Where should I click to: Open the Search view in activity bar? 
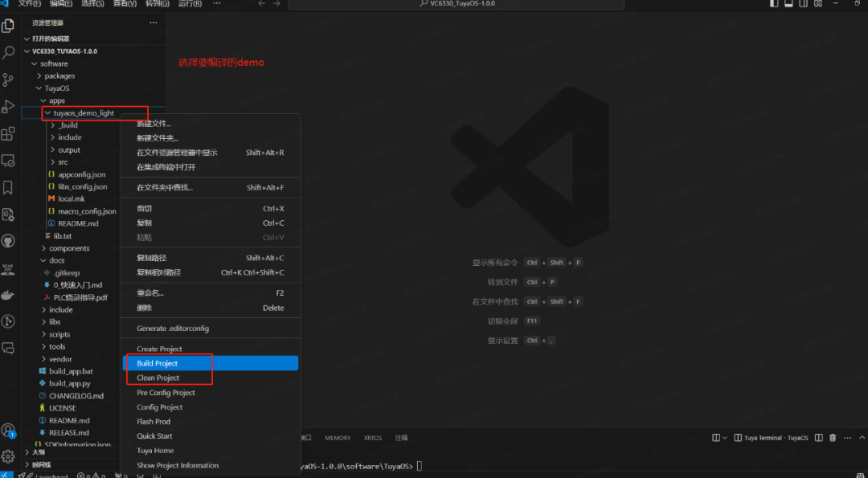[9, 52]
